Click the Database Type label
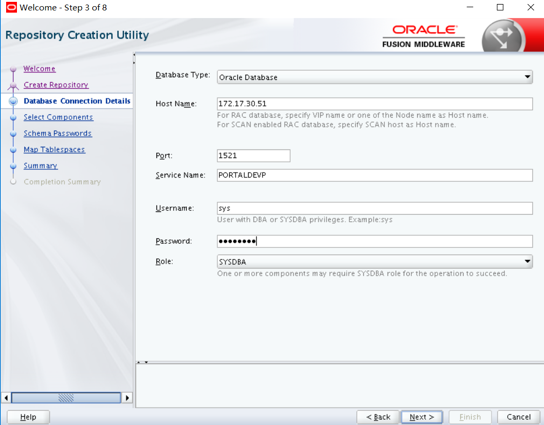This screenshot has height=425, width=544. pos(182,75)
